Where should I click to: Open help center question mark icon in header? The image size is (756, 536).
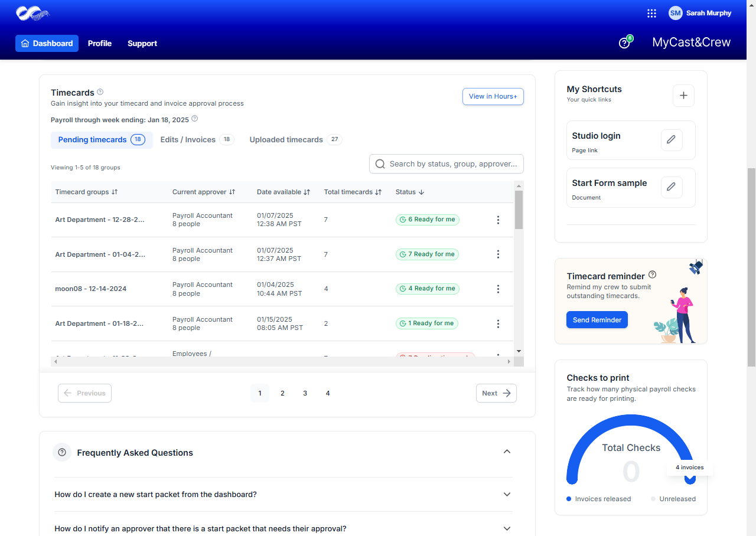pos(624,43)
